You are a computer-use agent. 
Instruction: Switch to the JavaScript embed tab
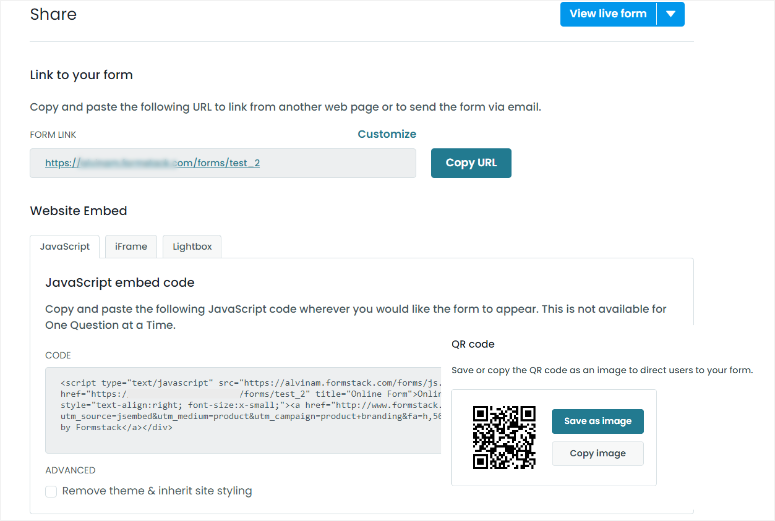click(65, 247)
